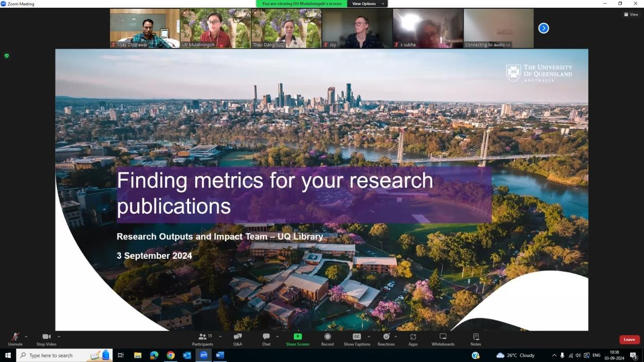Image resolution: width=644 pixels, height=362 pixels.
Task: Open Reactions menu
Action: coord(386,339)
